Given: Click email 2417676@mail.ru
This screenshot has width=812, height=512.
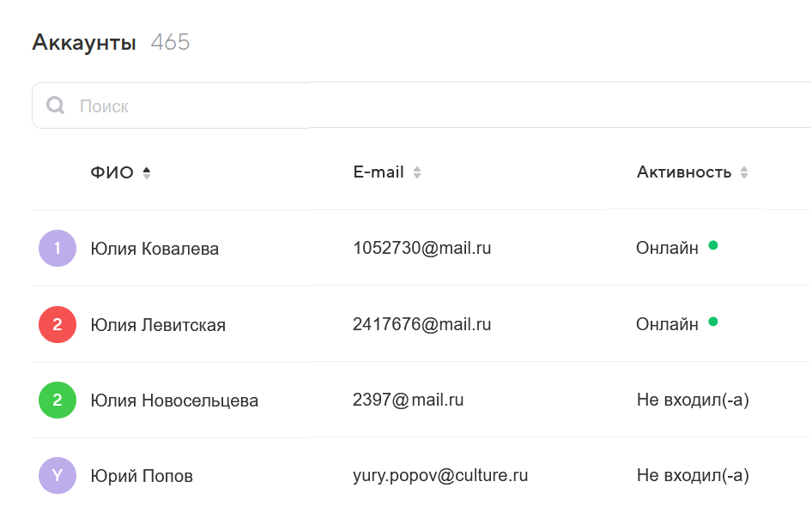Looking at the screenshot, I should (x=421, y=324).
